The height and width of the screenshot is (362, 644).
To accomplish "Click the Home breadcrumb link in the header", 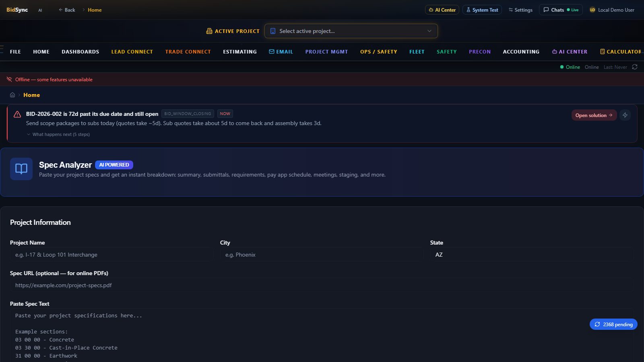I will [95, 10].
